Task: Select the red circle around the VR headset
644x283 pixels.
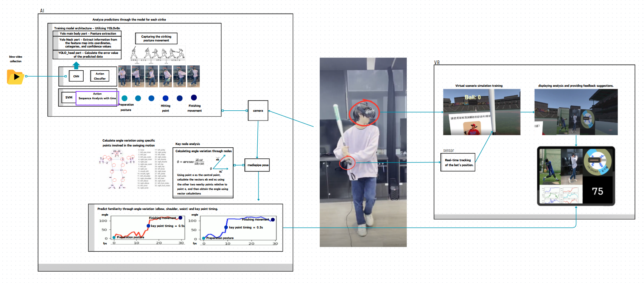Action: [x=364, y=113]
